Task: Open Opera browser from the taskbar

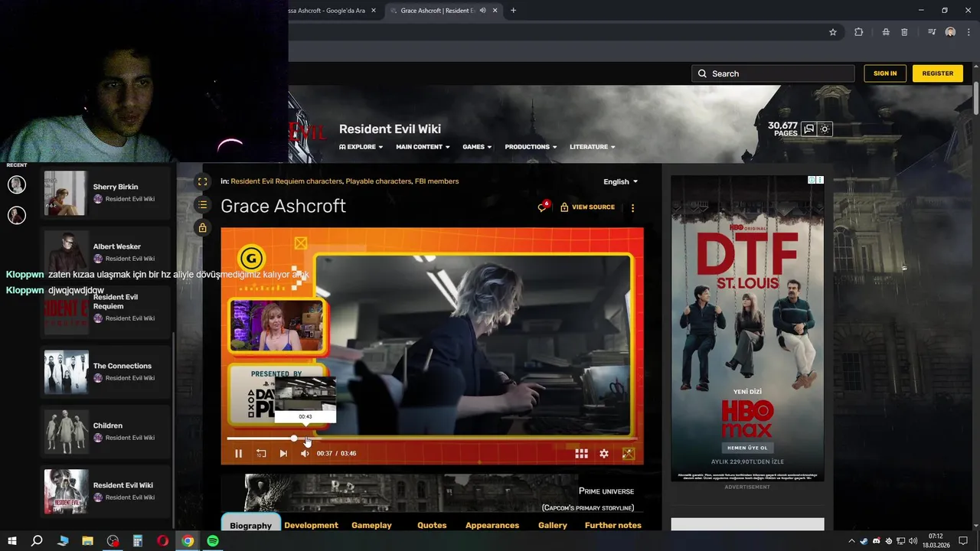Action: click(162, 541)
